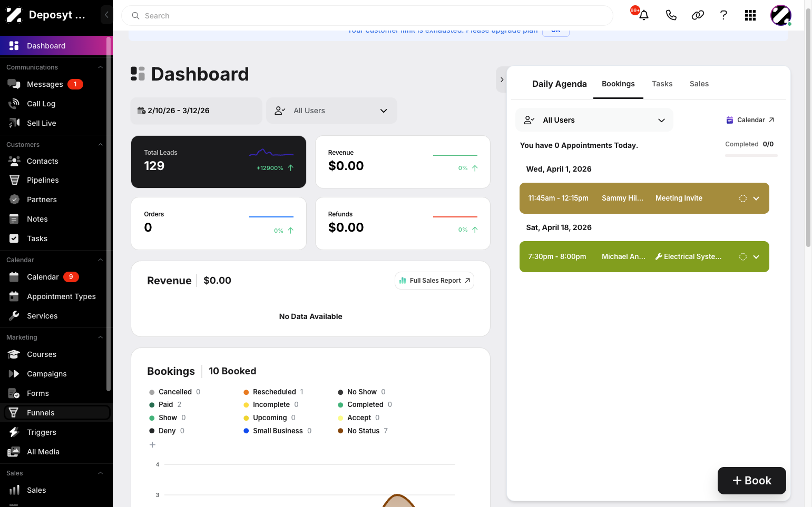Open the notifications bell icon
812x507 pixels.
click(x=643, y=15)
